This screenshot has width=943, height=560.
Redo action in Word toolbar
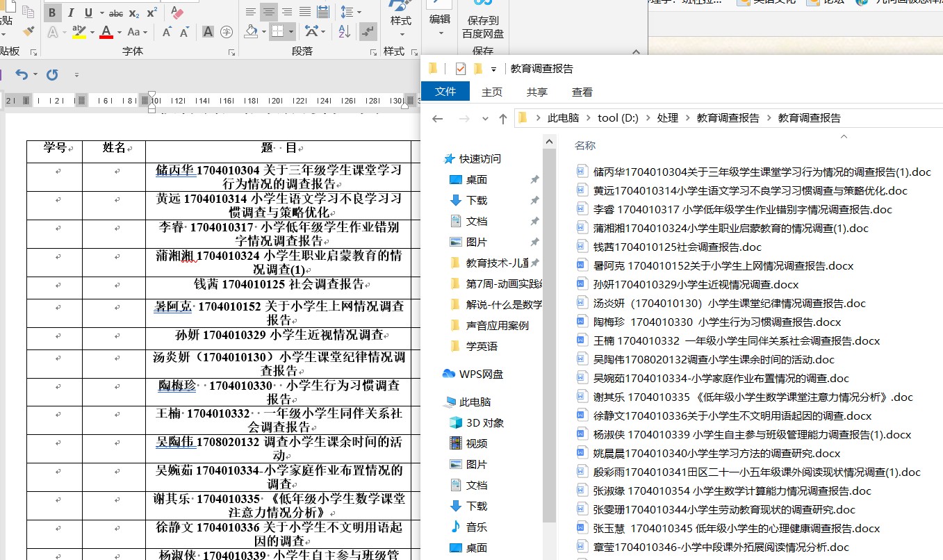pyautogui.click(x=52, y=74)
